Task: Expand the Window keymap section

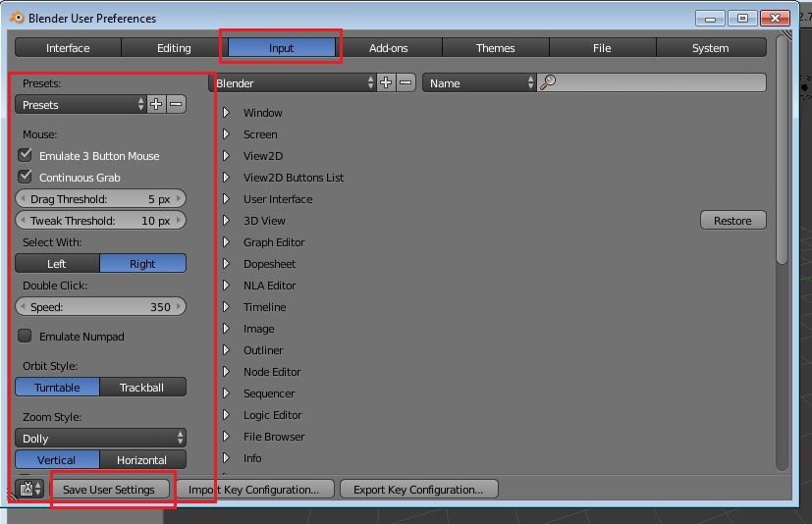Action: [x=226, y=113]
